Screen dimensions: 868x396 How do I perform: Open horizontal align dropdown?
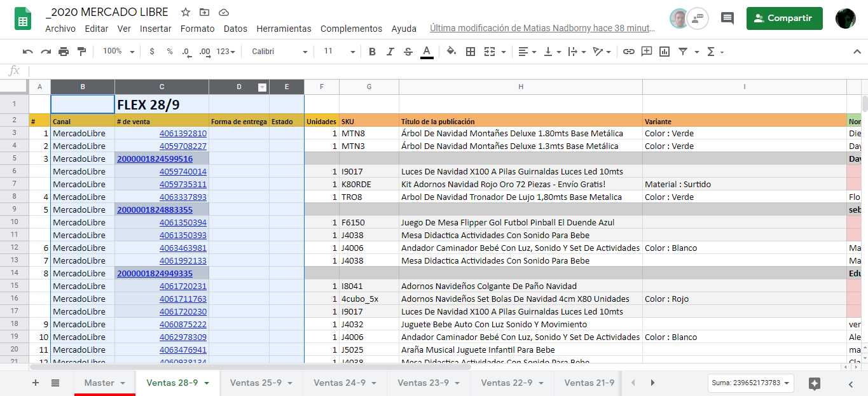point(527,52)
